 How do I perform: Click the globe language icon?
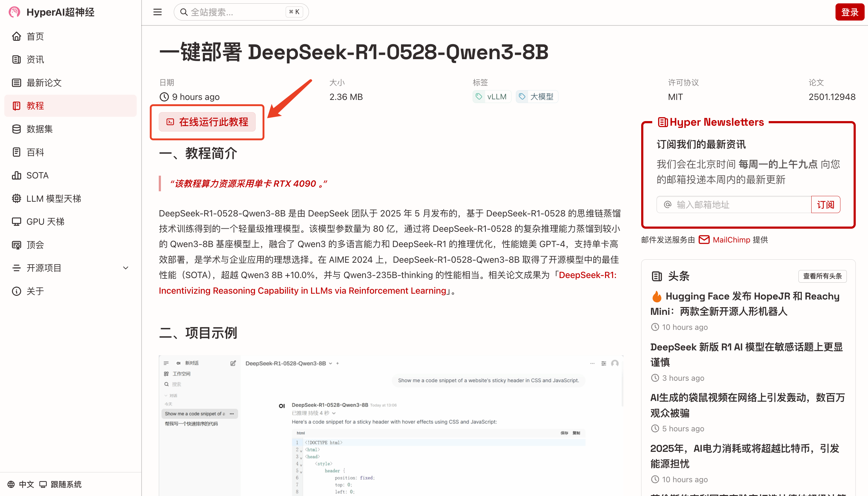tap(11, 484)
